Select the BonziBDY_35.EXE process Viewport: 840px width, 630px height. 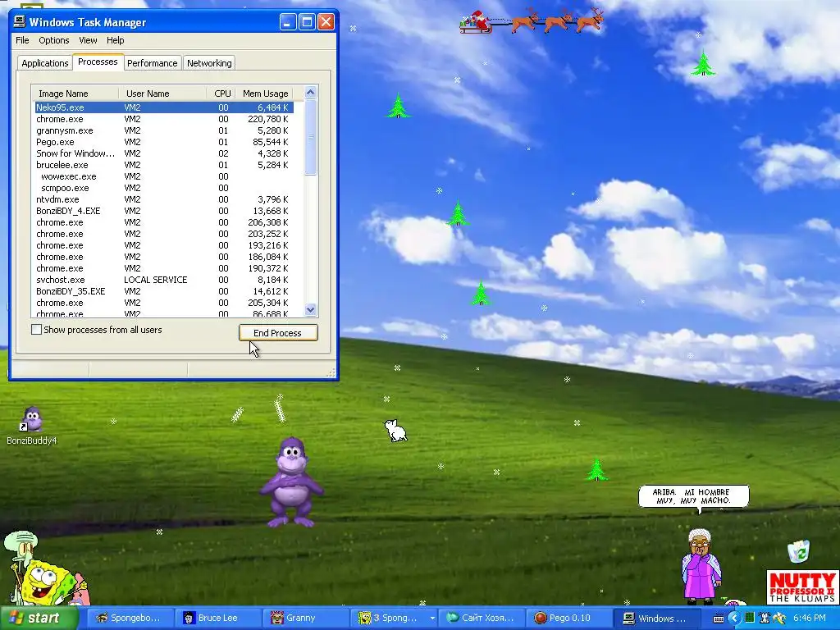[x=164, y=291]
